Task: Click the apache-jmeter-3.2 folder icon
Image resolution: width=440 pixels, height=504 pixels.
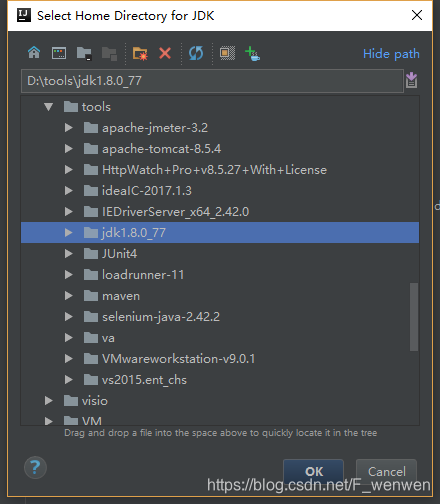Action: pyautogui.click(x=91, y=128)
